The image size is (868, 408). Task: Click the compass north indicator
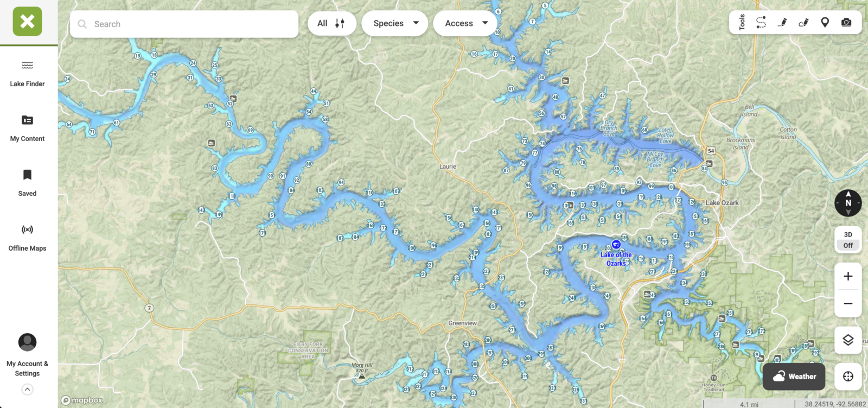pyautogui.click(x=848, y=203)
